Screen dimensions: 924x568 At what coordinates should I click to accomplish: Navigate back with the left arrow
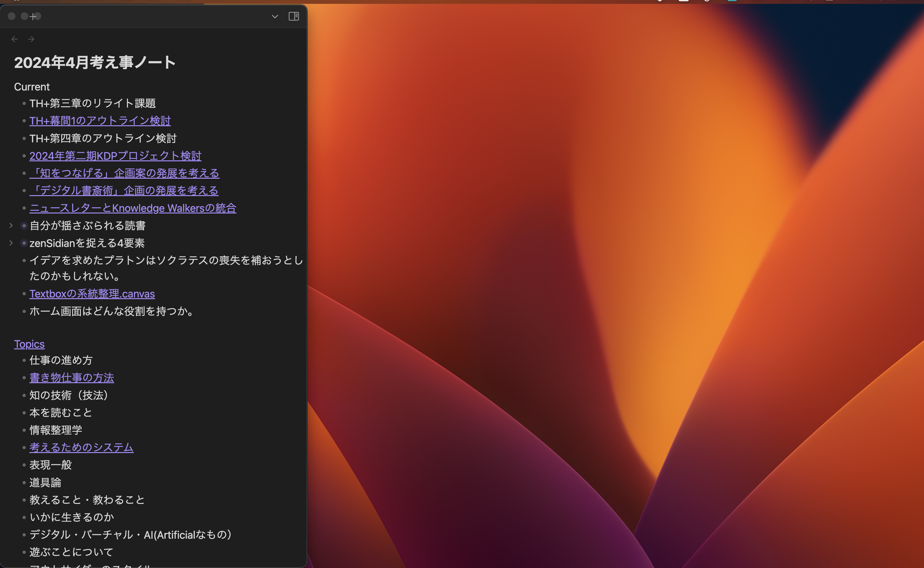14,39
